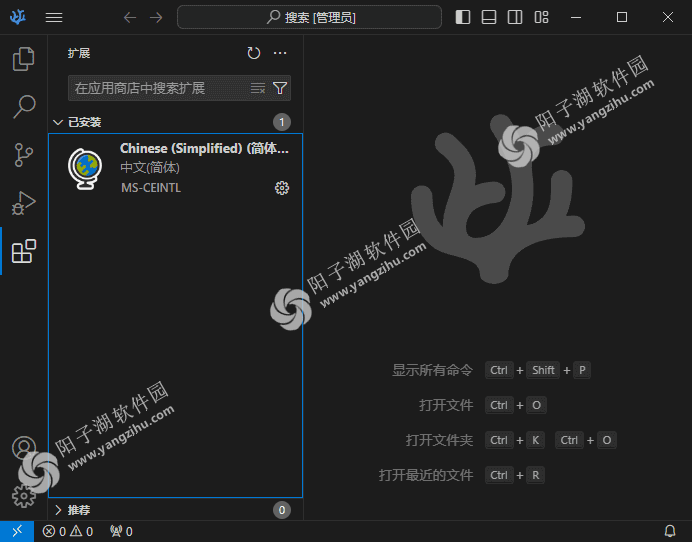Click the globe icon of Chinese language pack
The height and width of the screenshot is (542, 692).
tap(85, 169)
